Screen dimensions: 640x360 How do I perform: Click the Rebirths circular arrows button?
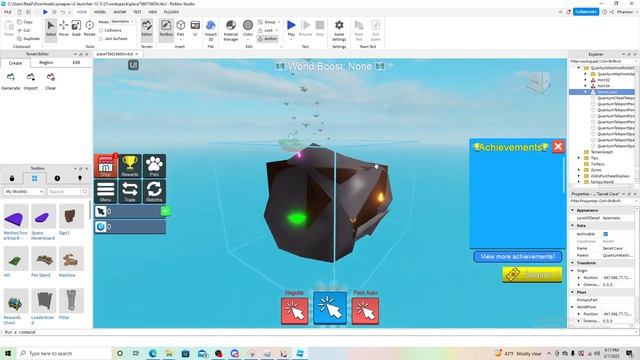point(154,191)
